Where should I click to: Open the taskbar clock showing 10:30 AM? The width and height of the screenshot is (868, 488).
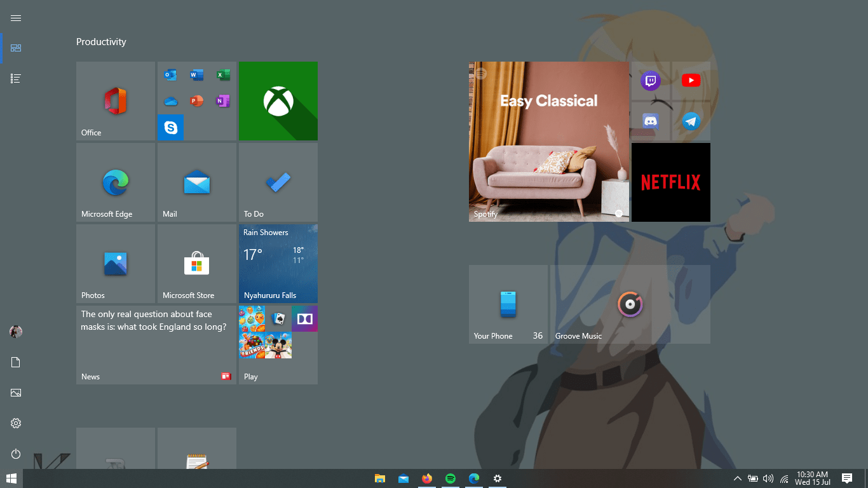tap(812, 478)
